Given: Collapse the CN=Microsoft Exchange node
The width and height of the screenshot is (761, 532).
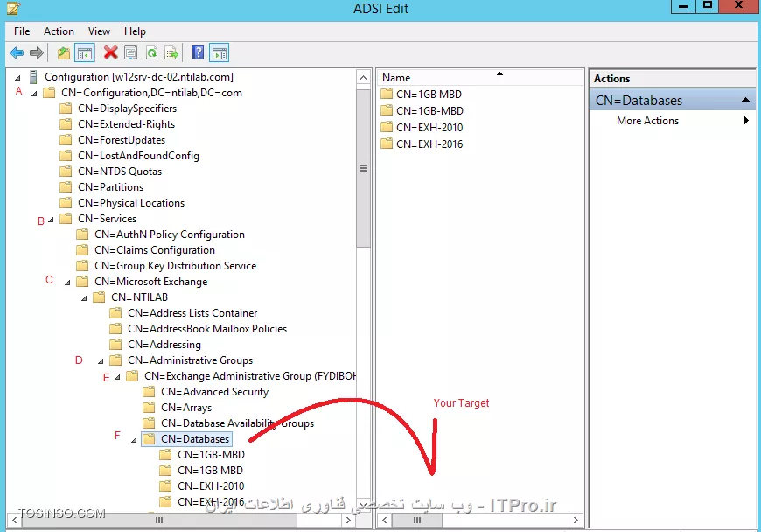Looking at the screenshot, I should tap(67, 283).
